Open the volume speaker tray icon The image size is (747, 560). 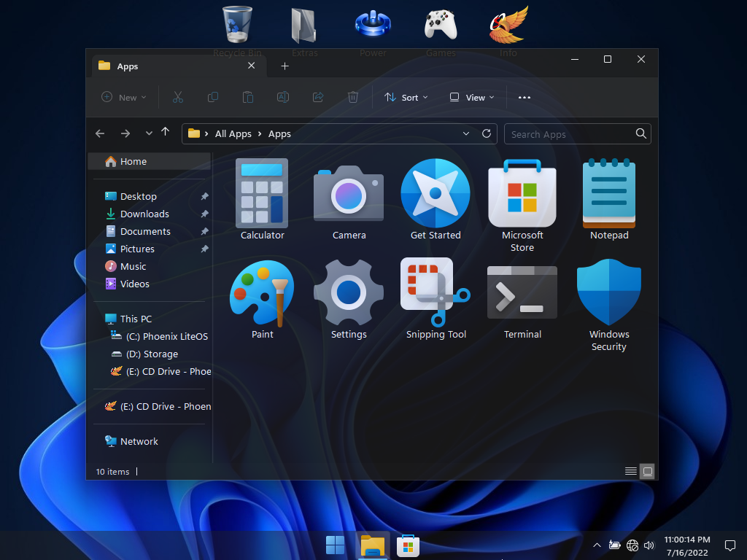pyautogui.click(x=649, y=545)
